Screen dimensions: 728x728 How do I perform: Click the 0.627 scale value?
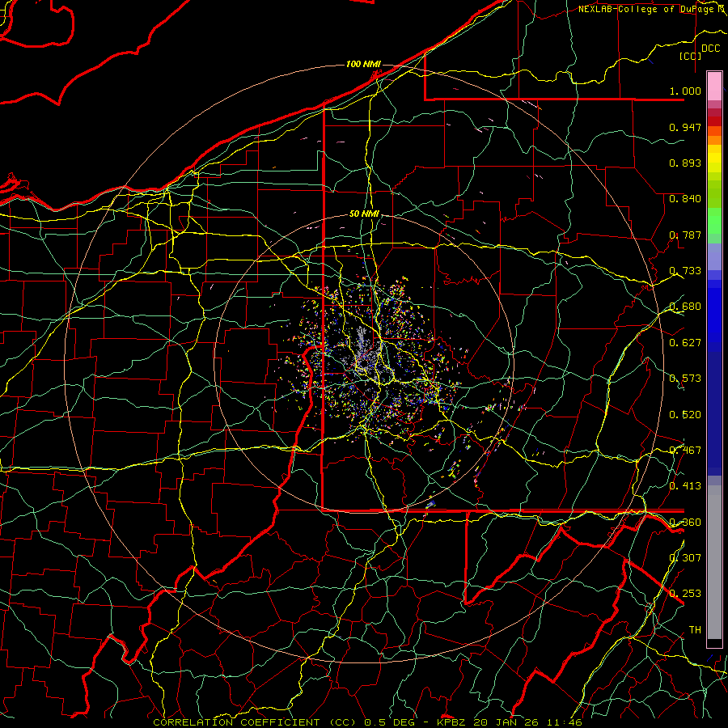(685, 343)
